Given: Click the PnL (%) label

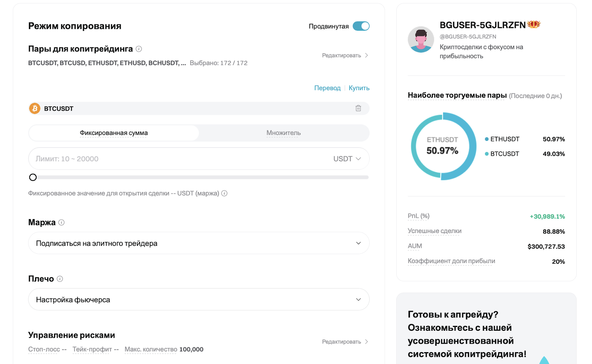Looking at the screenshot, I should click(418, 216).
